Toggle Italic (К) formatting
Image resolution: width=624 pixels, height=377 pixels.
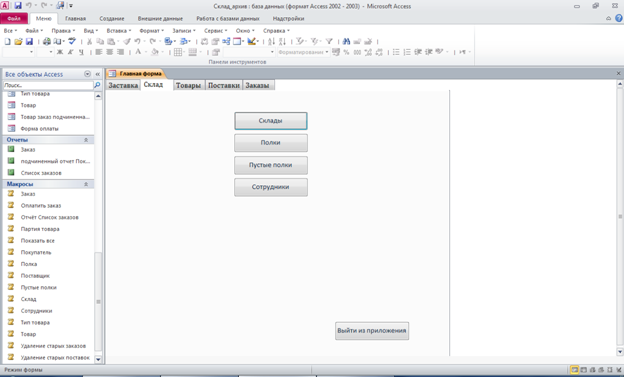(x=70, y=52)
